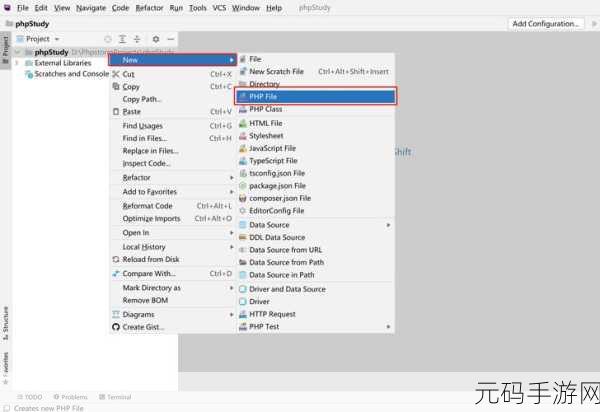600x412 pixels.
Task: Collapse the phpStudy root folder
Action: tap(17, 52)
